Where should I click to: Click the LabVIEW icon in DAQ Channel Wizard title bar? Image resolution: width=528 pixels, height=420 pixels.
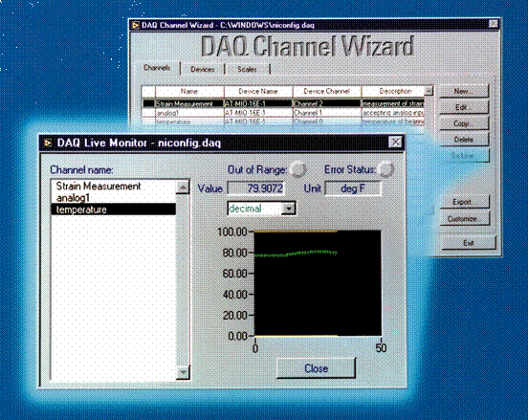tap(136, 25)
